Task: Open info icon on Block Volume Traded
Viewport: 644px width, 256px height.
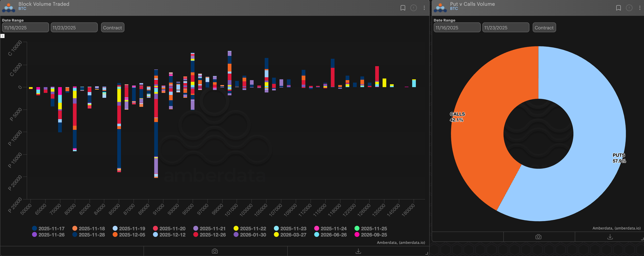Action: point(414,8)
